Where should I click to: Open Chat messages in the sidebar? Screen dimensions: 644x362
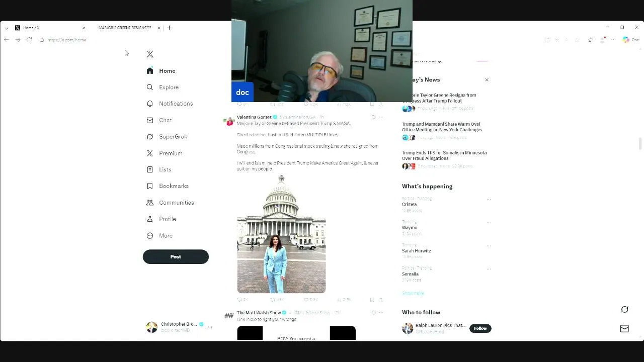pos(159,120)
